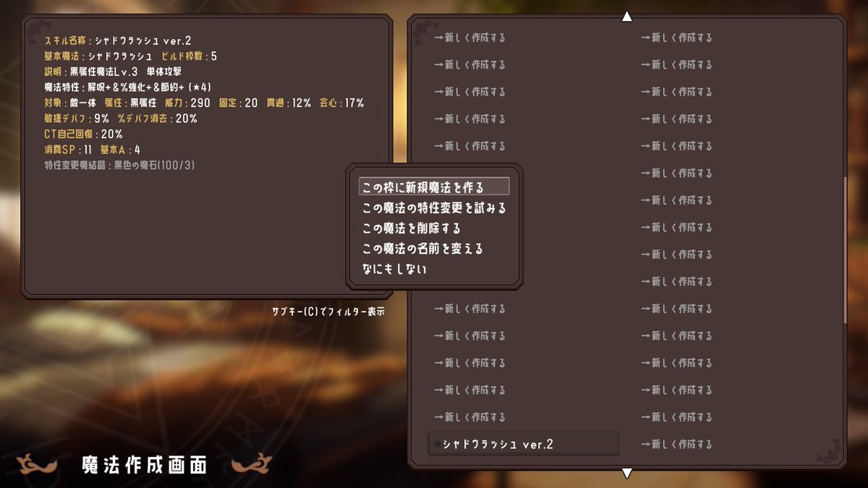This screenshot has width=868, height=488.
Task: Click the 消費SP:11 value
Action: (x=68, y=150)
